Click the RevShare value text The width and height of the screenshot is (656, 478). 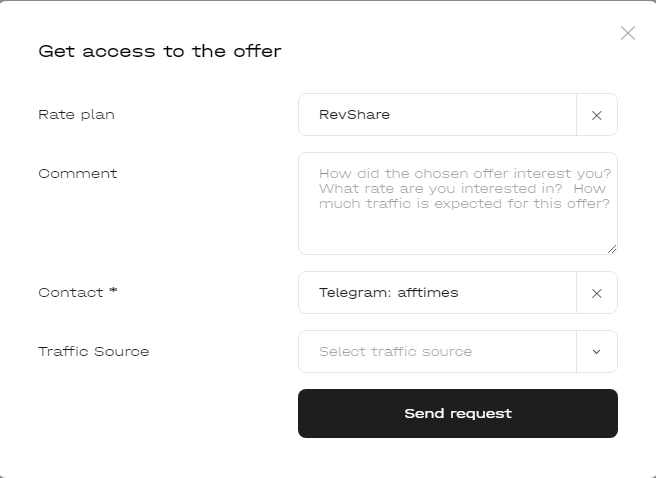(x=354, y=115)
